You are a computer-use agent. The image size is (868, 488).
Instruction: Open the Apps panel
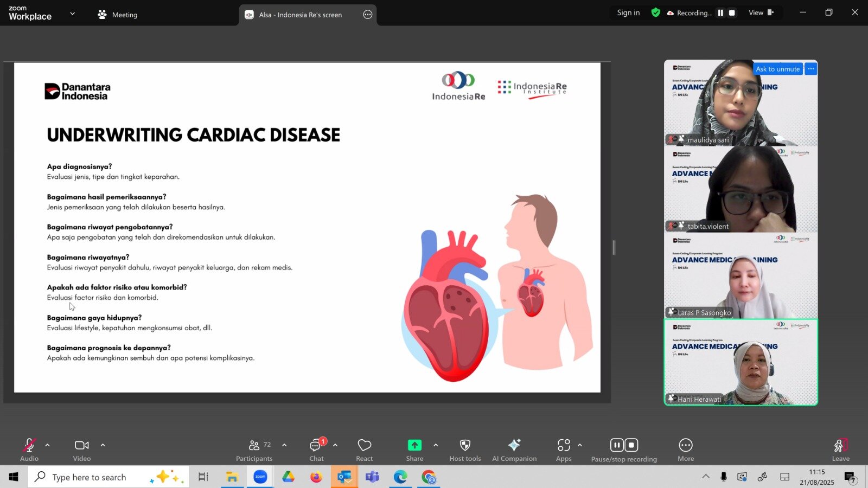pyautogui.click(x=564, y=445)
